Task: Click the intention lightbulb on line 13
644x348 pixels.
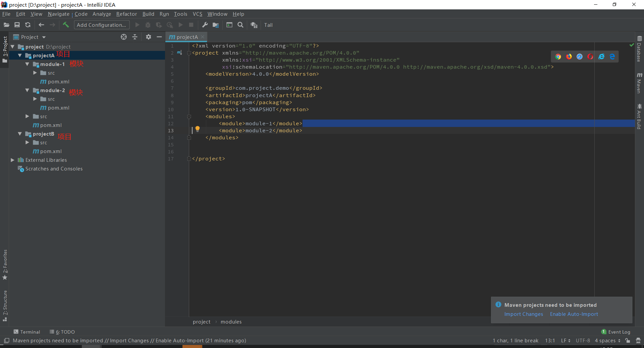Action: [x=198, y=129]
